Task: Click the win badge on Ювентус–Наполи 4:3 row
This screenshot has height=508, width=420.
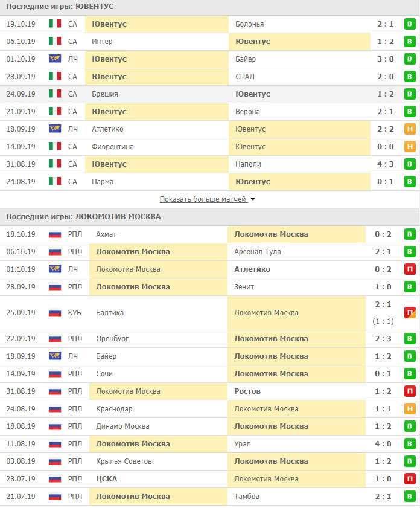Action: pyautogui.click(x=410, y=164)
